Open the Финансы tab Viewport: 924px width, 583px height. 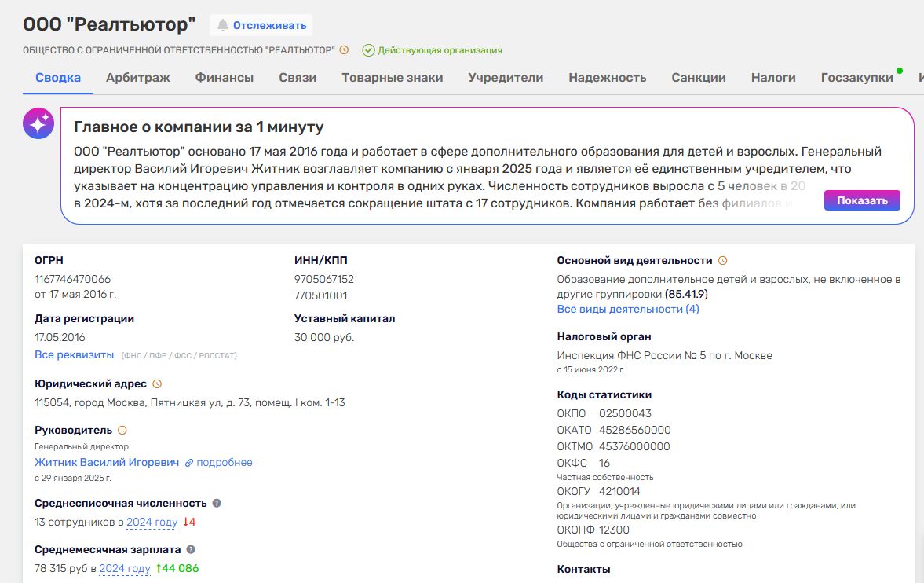[x=224, y=78]
